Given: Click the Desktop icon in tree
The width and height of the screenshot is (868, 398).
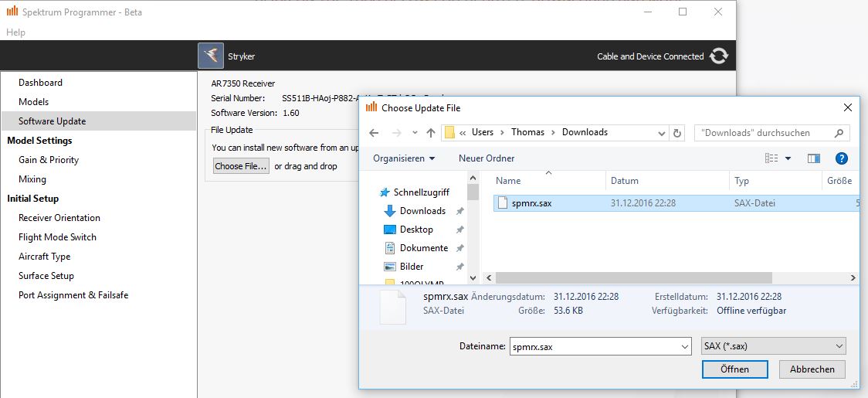Looking at the screenshot, I should [390, 230].
